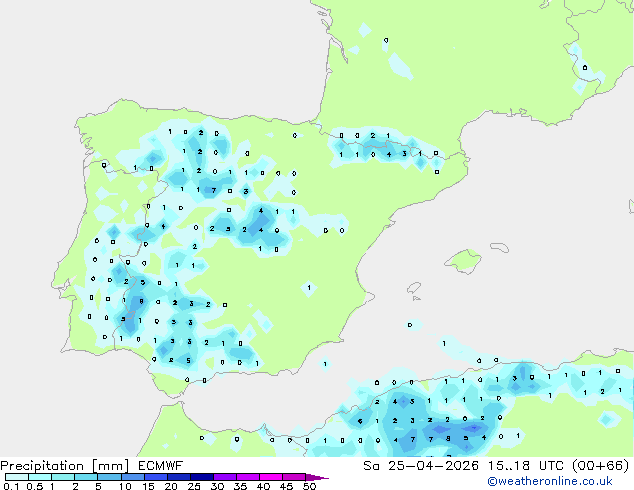This screenshot has height=490, width=634.
Task: Select the 5–10 mm legend color box
Action: 109,477
